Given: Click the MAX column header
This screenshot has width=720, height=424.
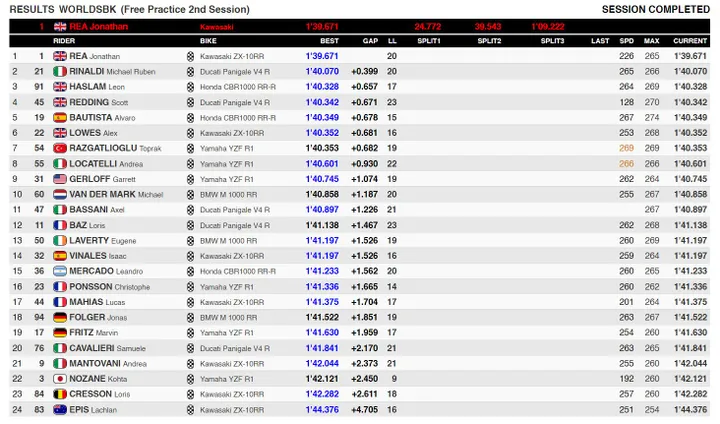Looking at the screenshot, I should coord(652,41).
